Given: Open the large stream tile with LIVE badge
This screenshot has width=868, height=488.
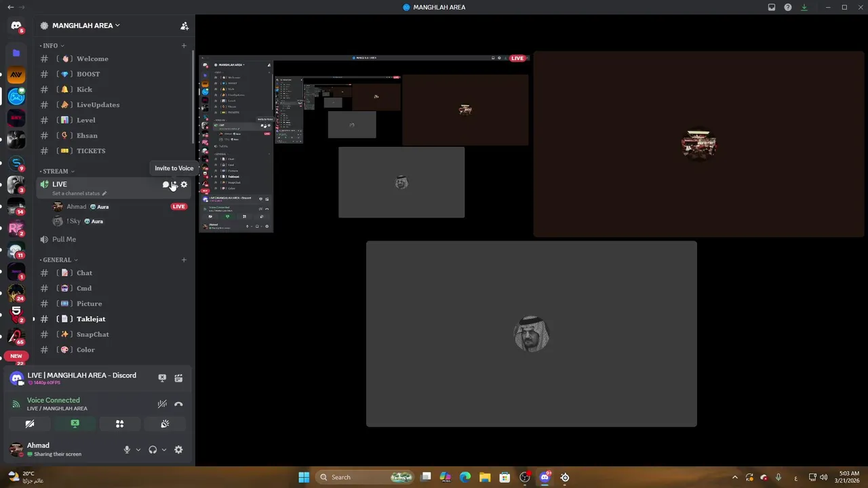Looking at the screenshot, I should tap(364, 143).
